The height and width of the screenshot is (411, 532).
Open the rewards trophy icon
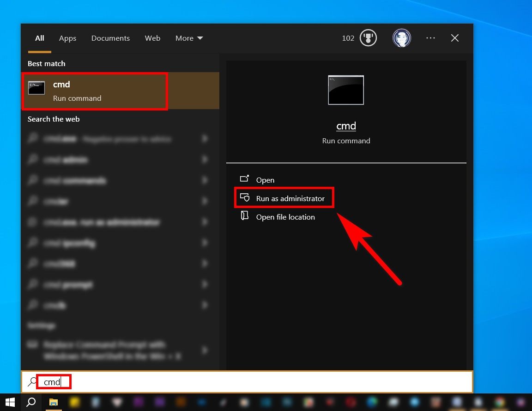[368, 38]
